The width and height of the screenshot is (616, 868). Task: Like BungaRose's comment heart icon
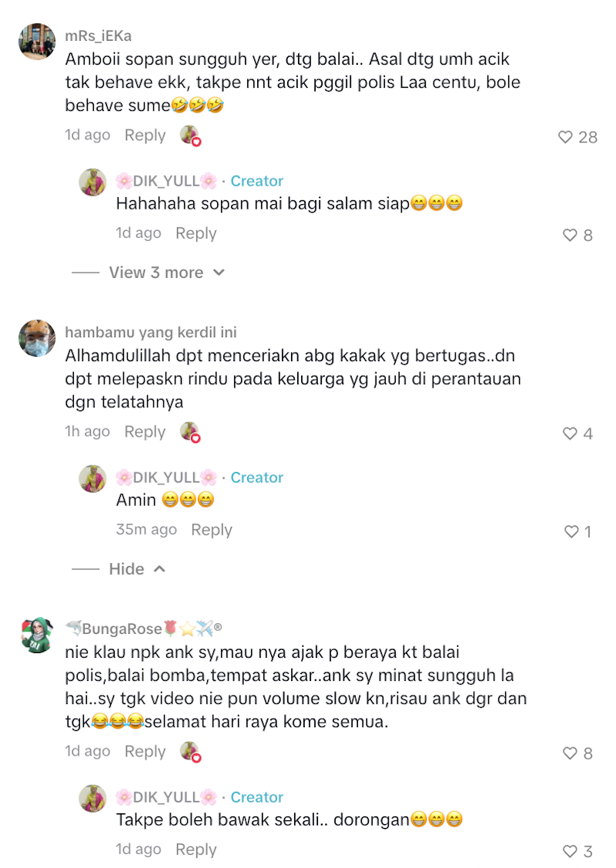click(x=570, y=753)
